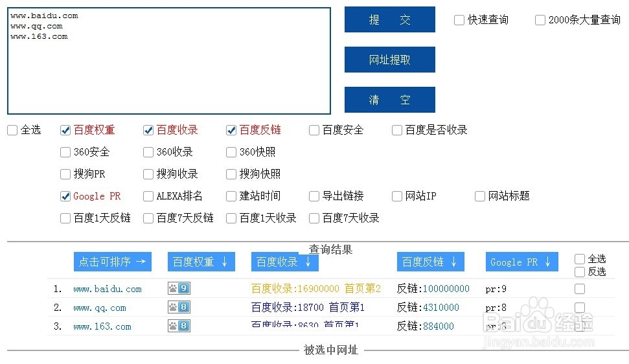629x364 pixels.
Task: Check the 建站时间 option
Action: click(x=231, y=196)
